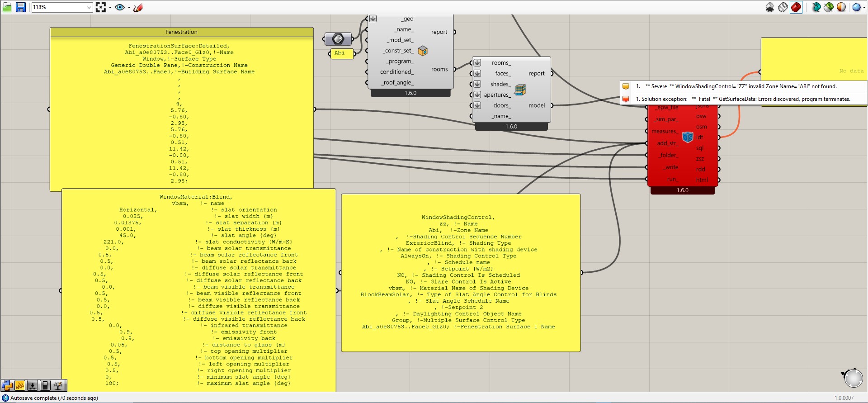Click the dark diamond-shaped parameter component
This screenshot has height=403, width=868.
(x=338, y=39)
